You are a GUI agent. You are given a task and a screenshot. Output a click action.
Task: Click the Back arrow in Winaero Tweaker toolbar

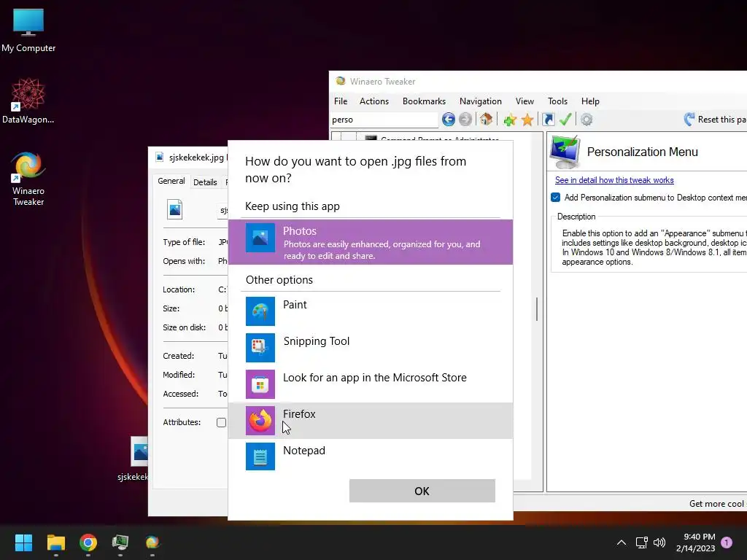(x=449, y=119)
